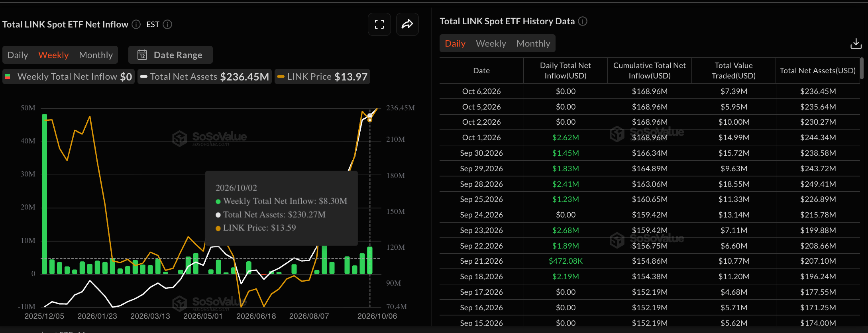868x333 pixels.
Task: Click the calendar icon in Date Range
Action: point(142,55)
